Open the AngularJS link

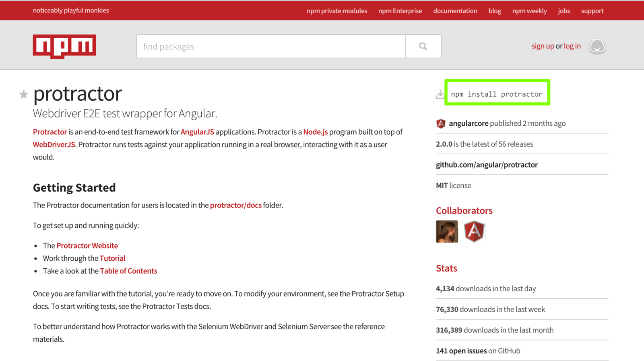click(197, 132)
